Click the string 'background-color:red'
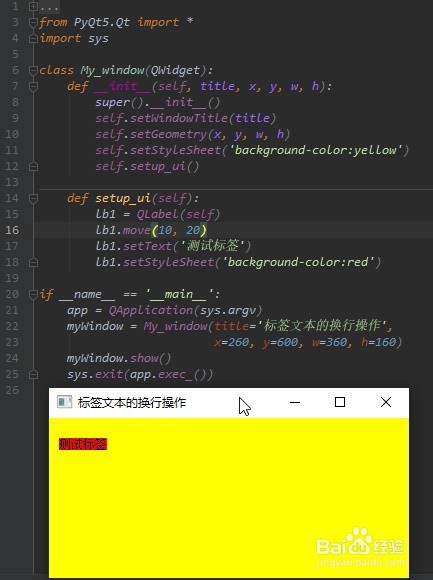Screen dimensions: 433x580 [x=298, y=262]
